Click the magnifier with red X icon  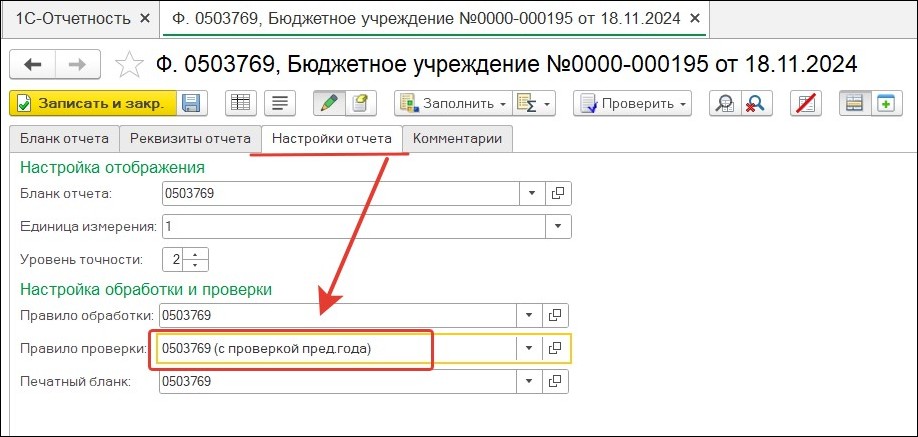point(756,103)
